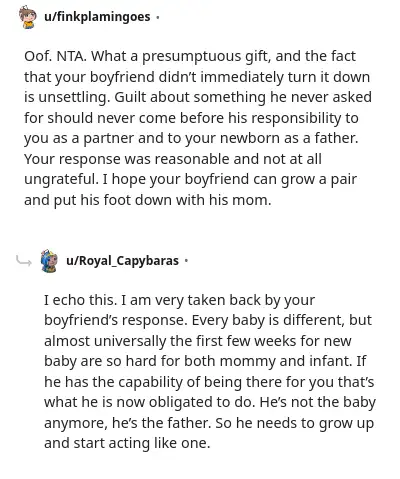Visit the u/finkplamingoes profile link

[x=97, y=16]
